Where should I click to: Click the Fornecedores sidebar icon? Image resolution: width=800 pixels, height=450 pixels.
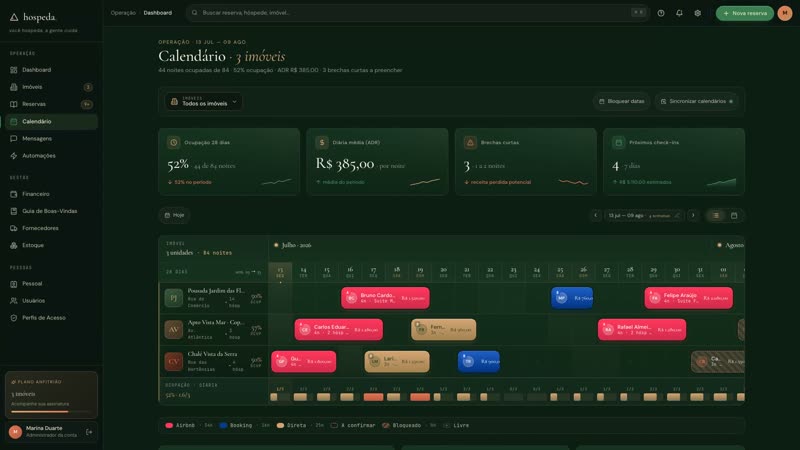14,228
